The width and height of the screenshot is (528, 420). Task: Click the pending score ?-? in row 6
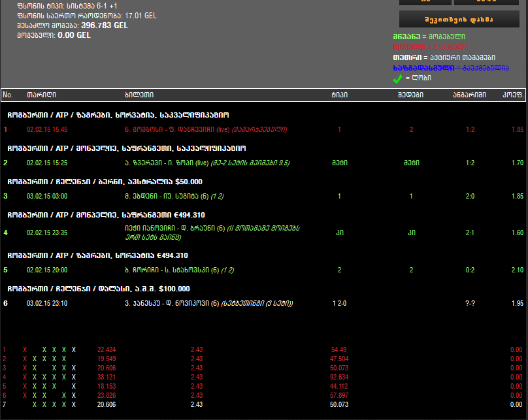[470, 303]
